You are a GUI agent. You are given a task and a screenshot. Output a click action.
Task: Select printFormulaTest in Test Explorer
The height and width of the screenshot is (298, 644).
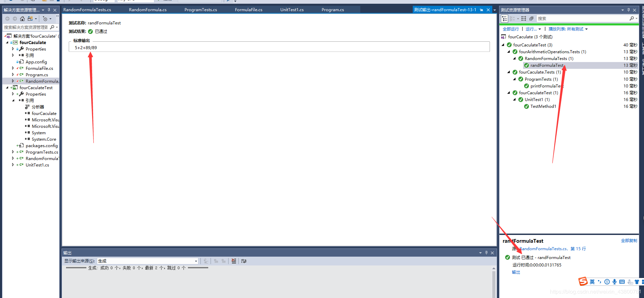point(547,86)
